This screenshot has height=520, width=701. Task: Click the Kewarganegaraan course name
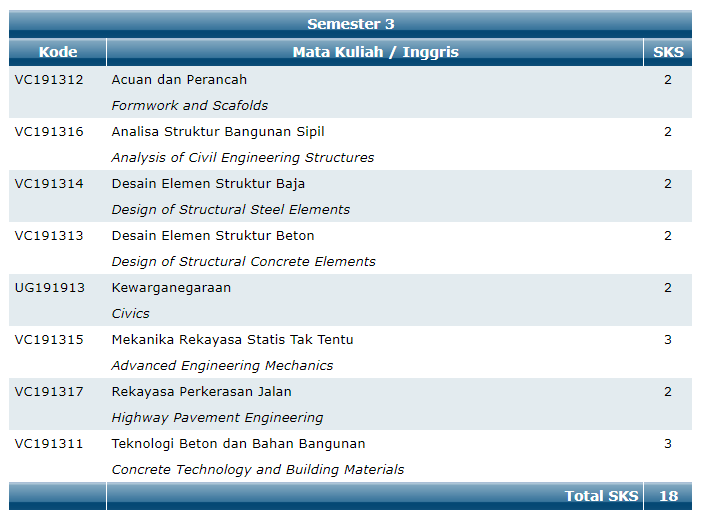point(171,288)
